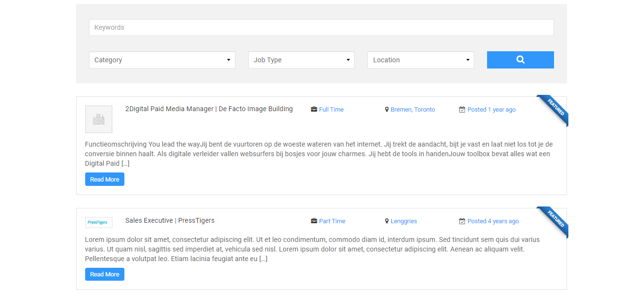
Task: Click the Keywords input field
Action: (x=321, y=27)
